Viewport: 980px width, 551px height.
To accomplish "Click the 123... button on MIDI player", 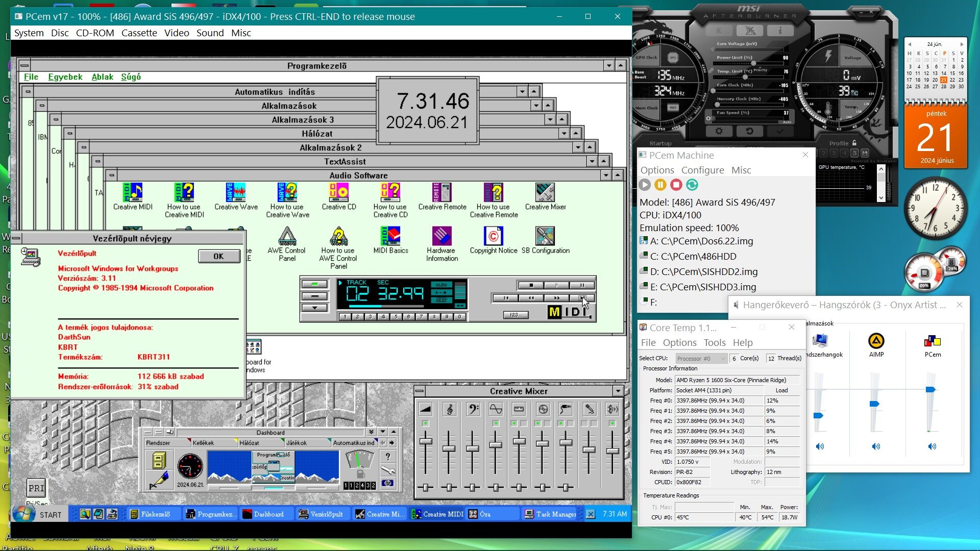I will [x=516, y=315].
